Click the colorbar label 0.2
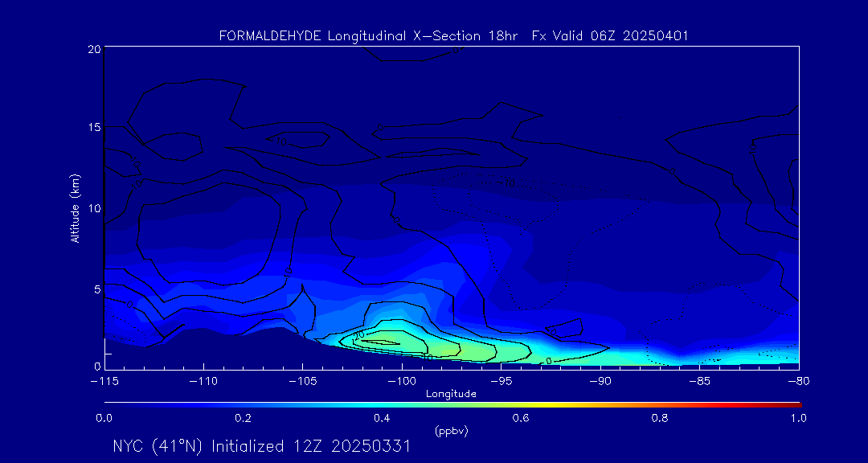Screen dimensions: 868x463 pos(243,418)
